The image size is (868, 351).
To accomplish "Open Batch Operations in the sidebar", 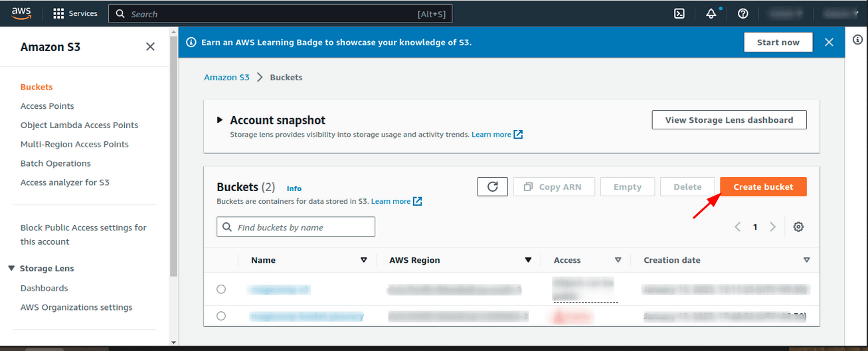I will click(x=55, y=163).
